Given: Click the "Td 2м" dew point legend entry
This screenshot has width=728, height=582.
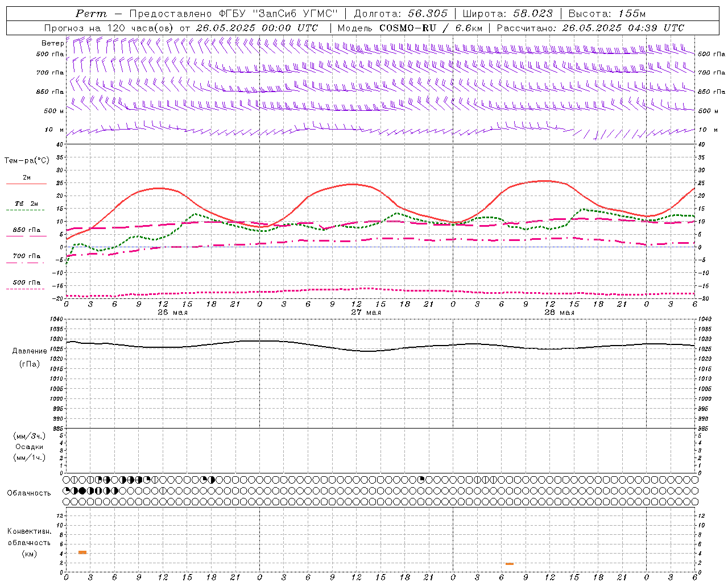Looking at the screenshot, I should coord(27,203).
